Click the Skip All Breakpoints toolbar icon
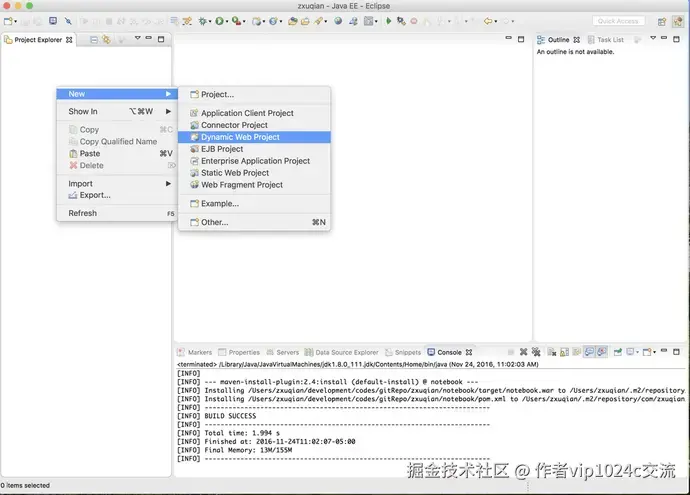The image size is (690, 495). (68, 21)
